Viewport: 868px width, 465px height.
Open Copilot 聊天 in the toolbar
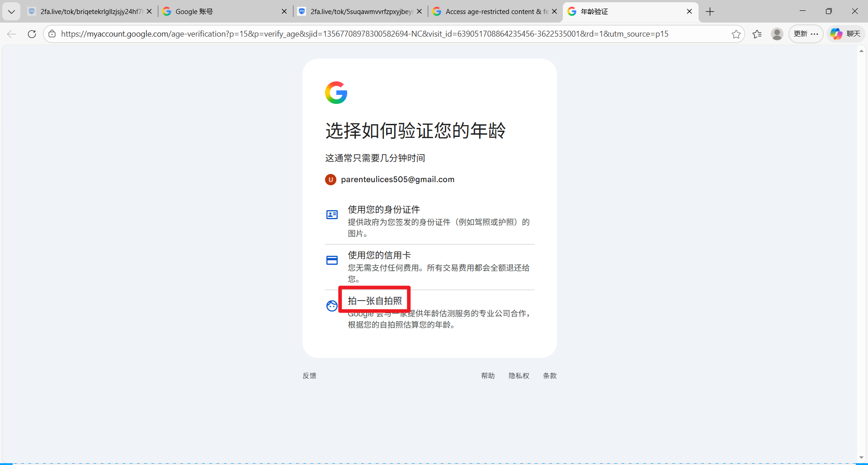pos(845,33)
